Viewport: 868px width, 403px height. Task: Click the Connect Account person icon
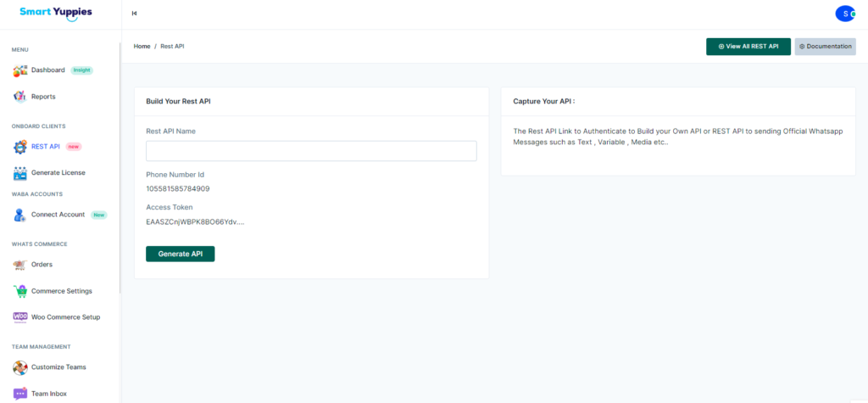point(20,215)
